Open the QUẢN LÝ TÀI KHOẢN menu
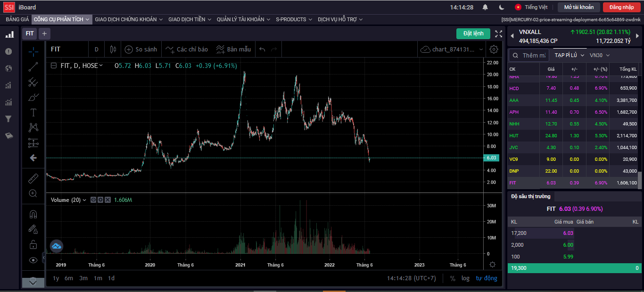 click(243, 19)
